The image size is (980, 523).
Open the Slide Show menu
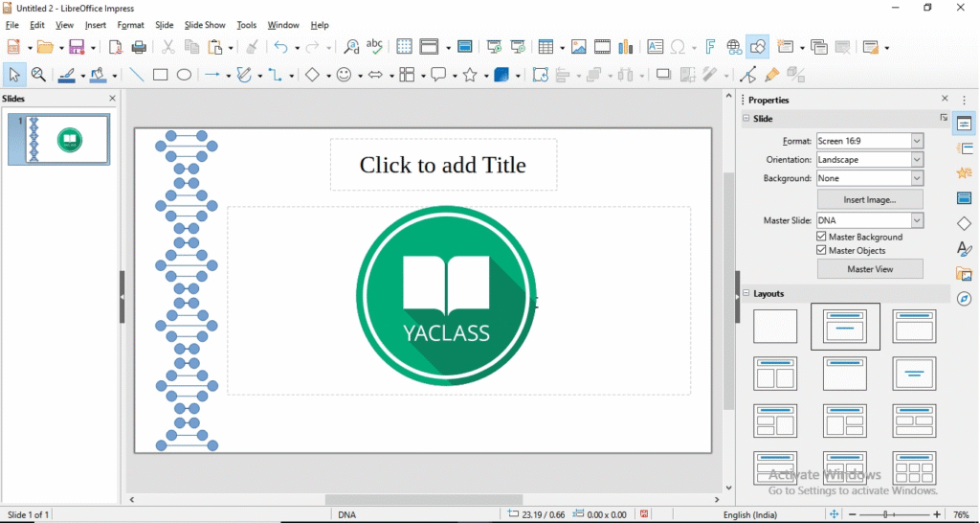(205, 25)
